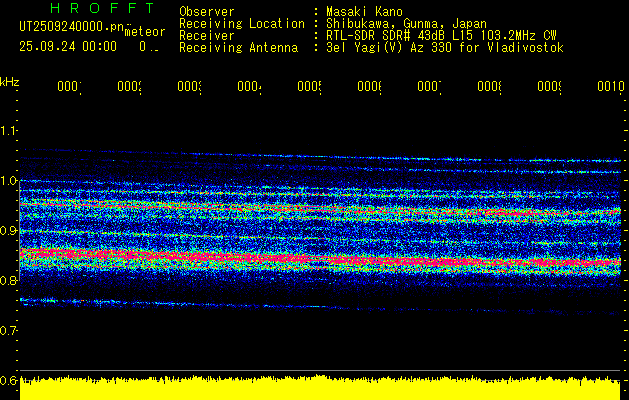The width and height of the screenshot is (629, 400).
Task: Click the 0006 time marker
Action: (x=369, y=87)
